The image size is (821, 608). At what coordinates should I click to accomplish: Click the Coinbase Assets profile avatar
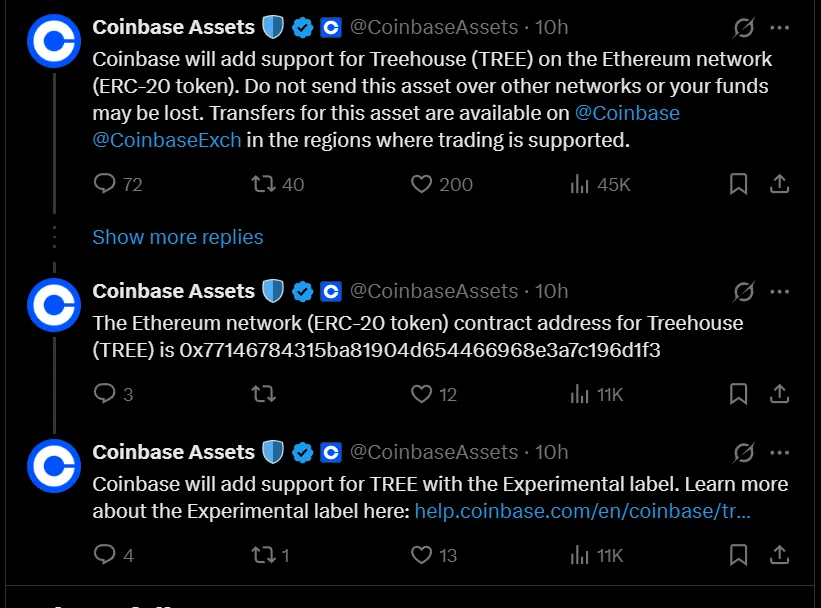pyautogui.click(x=53, y=40)
